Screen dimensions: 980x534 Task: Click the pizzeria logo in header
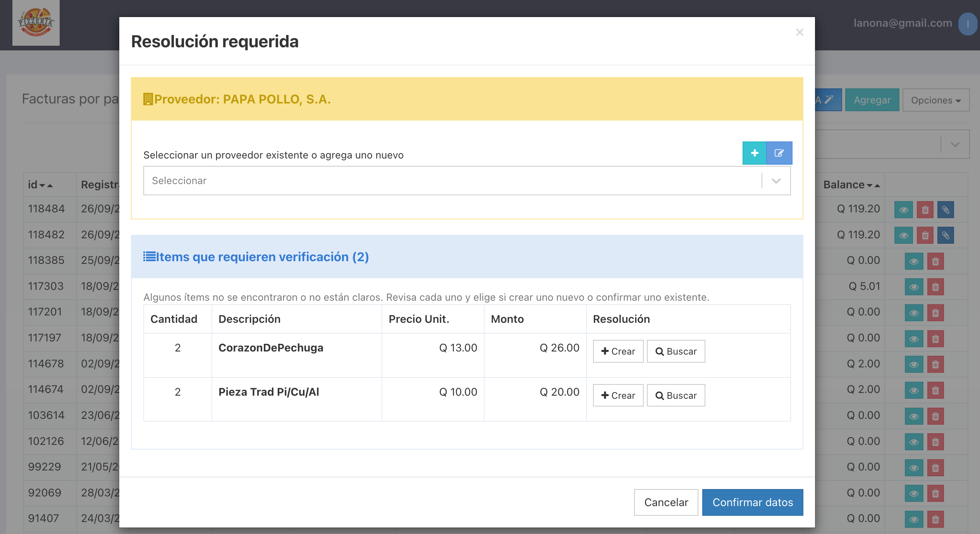[x=36, y=23]
